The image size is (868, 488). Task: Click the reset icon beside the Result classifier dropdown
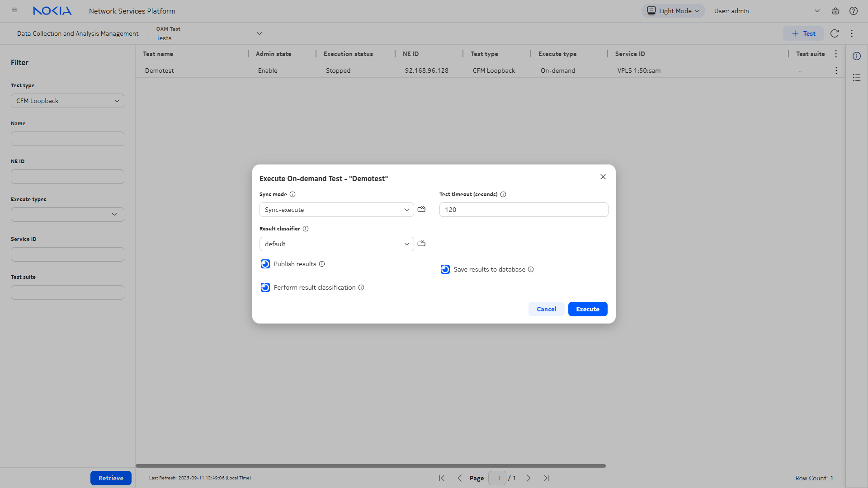(x=421, y=244)
